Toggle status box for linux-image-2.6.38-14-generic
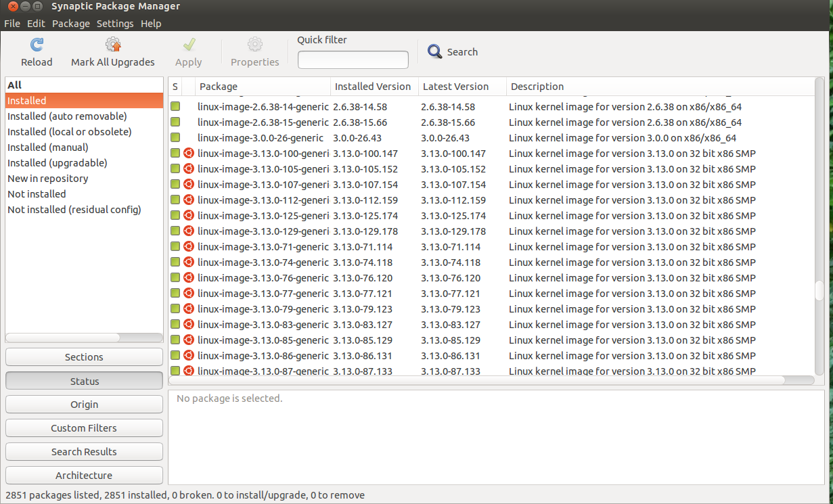 pos(175,107)
